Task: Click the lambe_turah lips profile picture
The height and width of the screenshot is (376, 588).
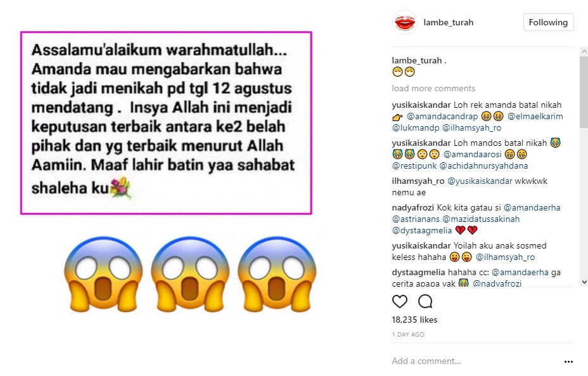Action: click(x=405, y=23)
